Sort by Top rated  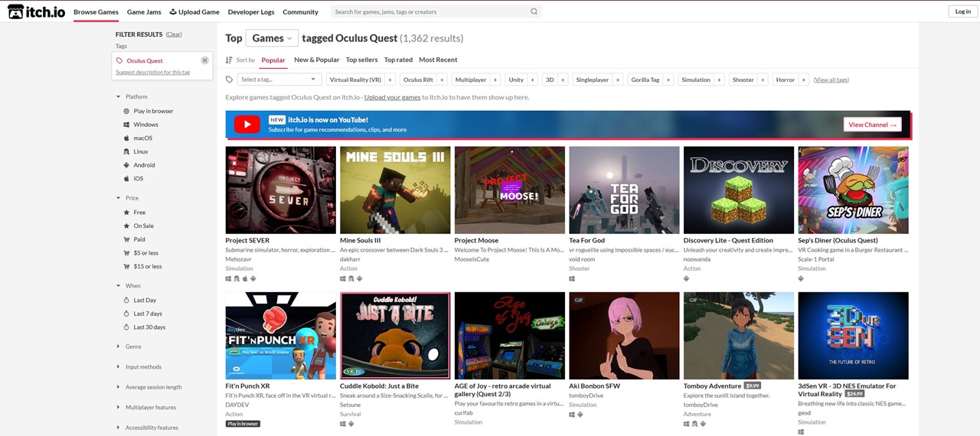pos(398,60)
